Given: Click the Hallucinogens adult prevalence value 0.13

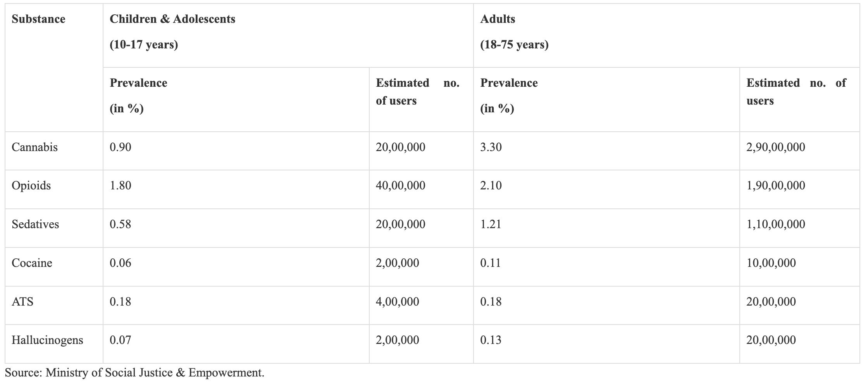Looking at the screenshot, I should [491, 340].
